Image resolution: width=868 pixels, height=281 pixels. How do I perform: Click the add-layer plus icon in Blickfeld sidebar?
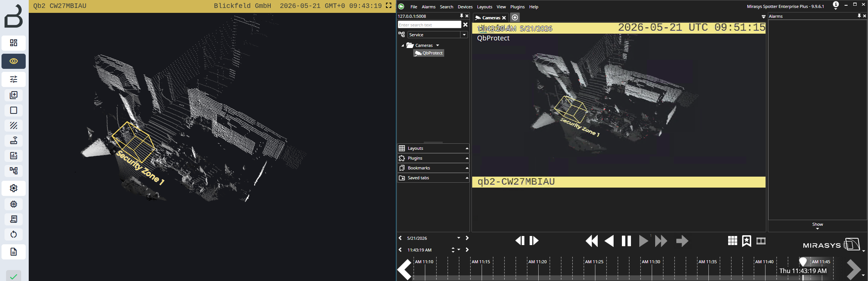pos(14,95)
